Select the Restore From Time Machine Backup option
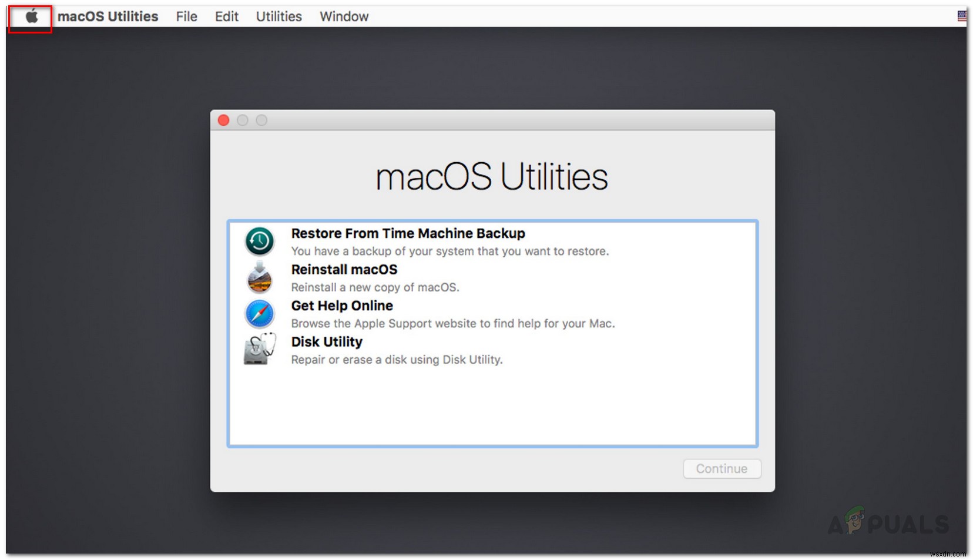The width and height of the screenshot is (973, 560). pyautogui.click(x=408, y=233)
